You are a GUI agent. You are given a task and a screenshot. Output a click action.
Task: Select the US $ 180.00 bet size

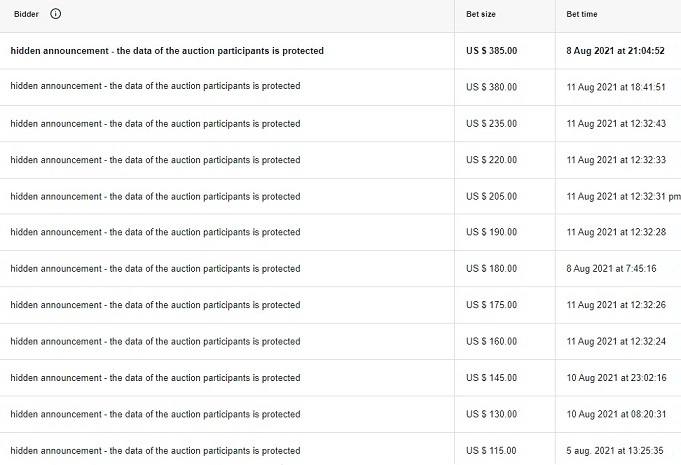492,269
